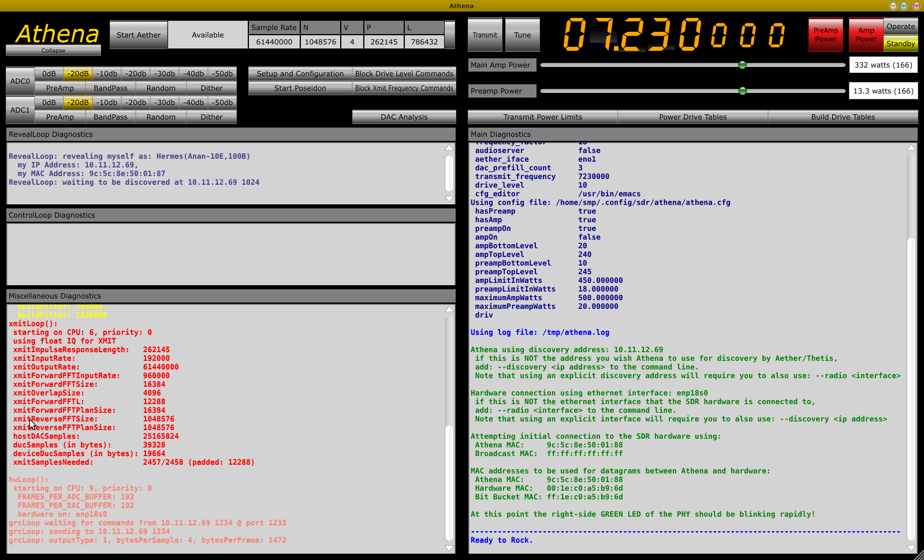
Task: Click the Sample Rate value 61440000
Action: click(x=274, y=42)
